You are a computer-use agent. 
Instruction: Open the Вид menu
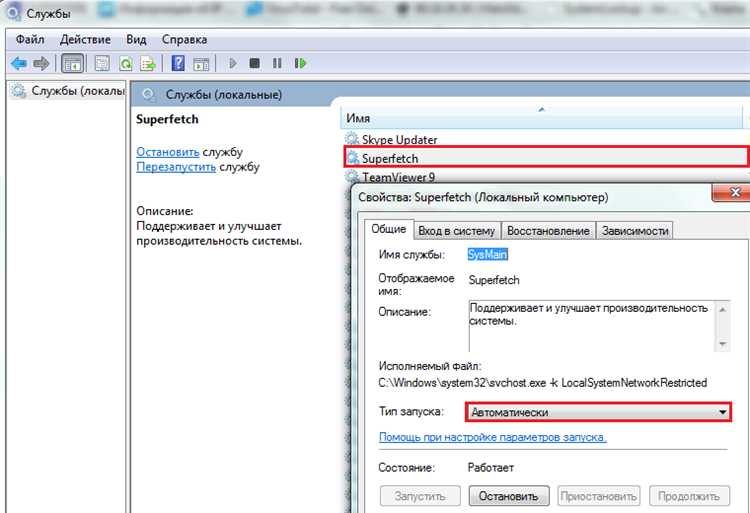coord(136,39)
